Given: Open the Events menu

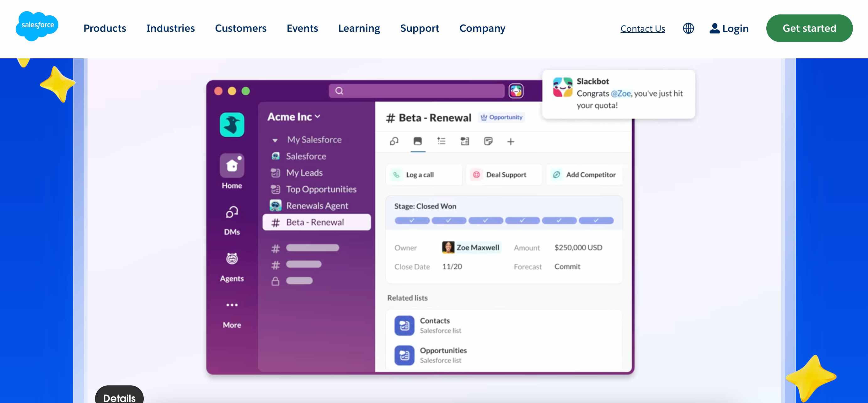Looking at the screenshot, I should [302, 28].
